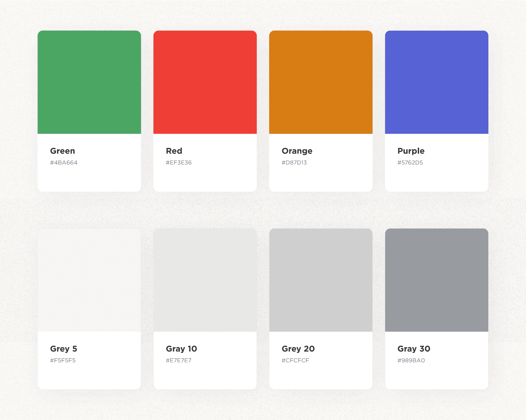Click the #989BA0 hex value
Viewport: 526px width, 420px height.
[411, 360]
